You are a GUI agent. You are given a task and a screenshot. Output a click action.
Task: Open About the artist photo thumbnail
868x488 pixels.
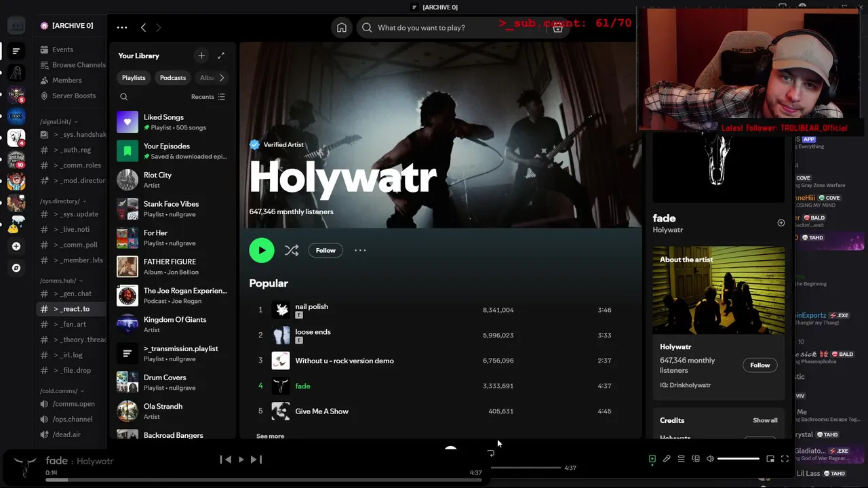[x=719, y=290]
